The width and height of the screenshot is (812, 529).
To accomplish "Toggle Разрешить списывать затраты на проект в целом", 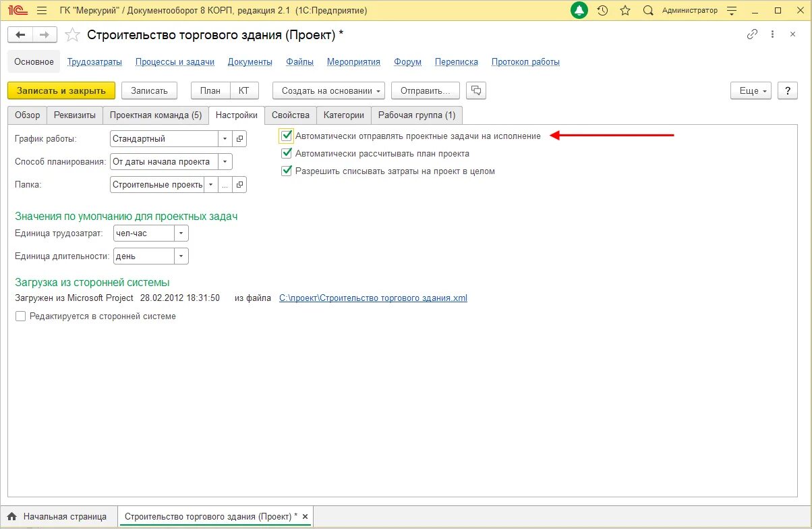I will [287, 171].
